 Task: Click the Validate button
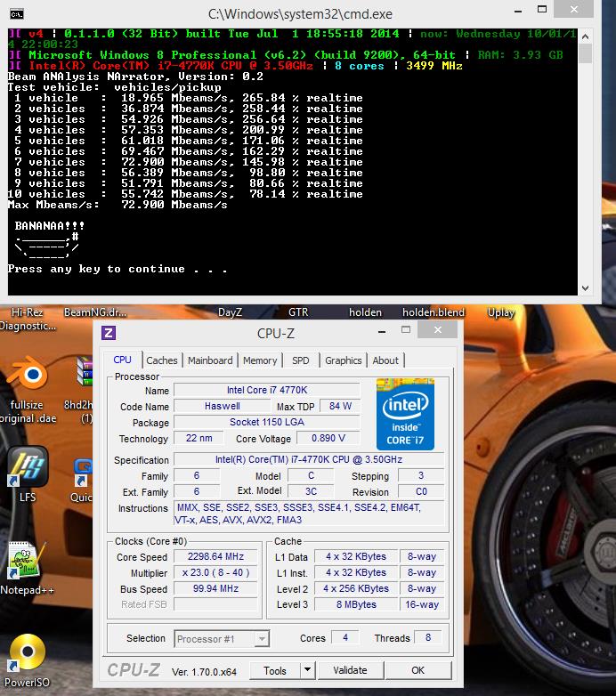point(350,670)
